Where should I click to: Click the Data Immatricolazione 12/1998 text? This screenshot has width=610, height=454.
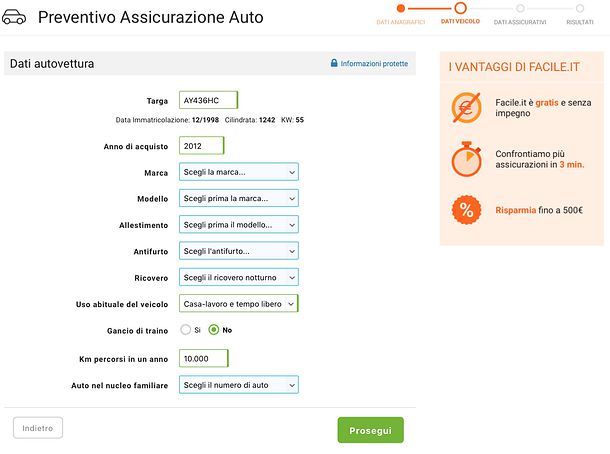167,120
